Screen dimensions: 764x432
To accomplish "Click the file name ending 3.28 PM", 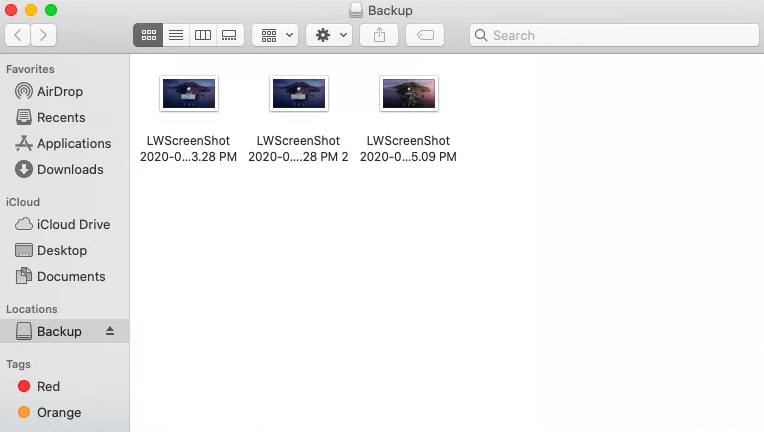I will click(x=188, y=149).
